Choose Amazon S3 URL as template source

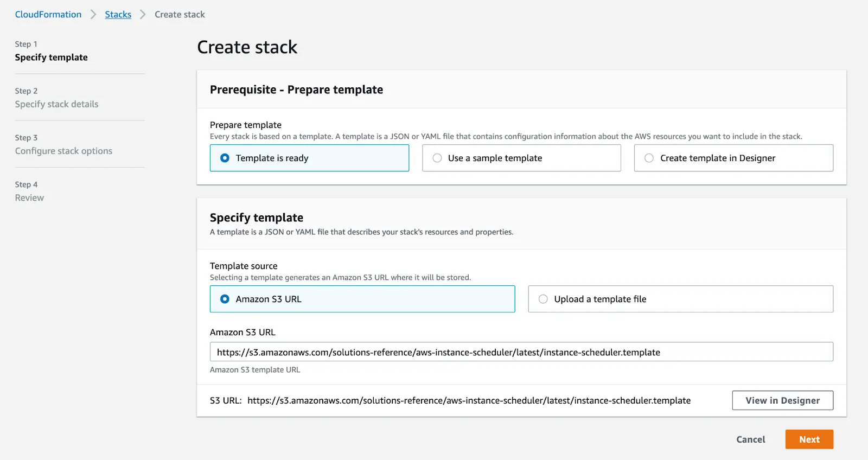coord(362,299)
